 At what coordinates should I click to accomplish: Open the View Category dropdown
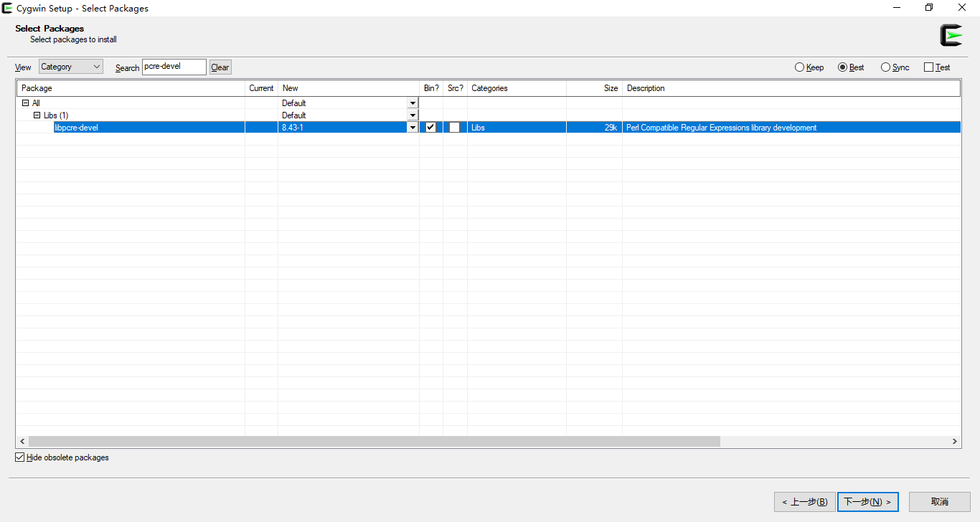(71, 67)
